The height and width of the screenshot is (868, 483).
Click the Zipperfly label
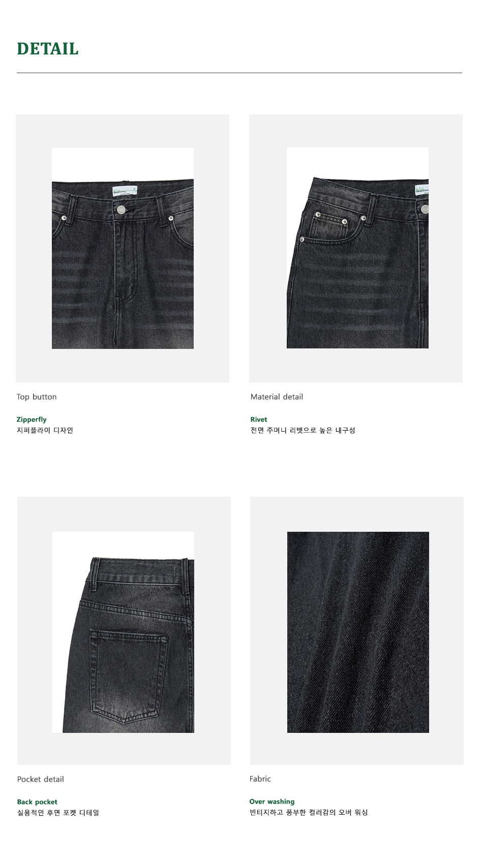point(32,420)
